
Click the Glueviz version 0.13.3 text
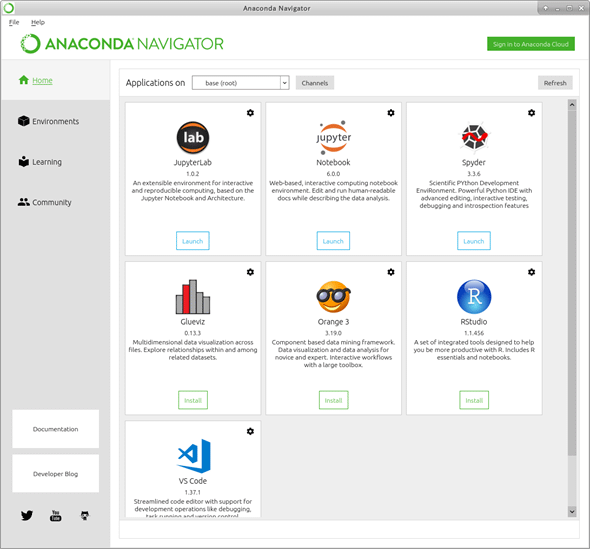[193, 333]
